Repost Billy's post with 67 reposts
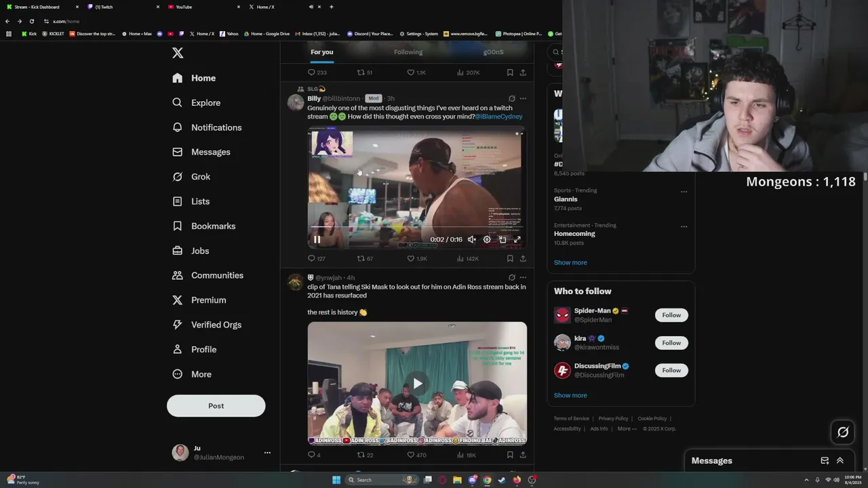868x488 pixels. point(365,258)
